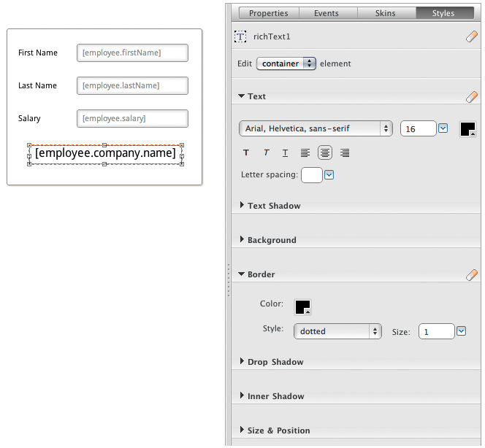
Task: Click the bold text formatting icon
Action: tap(246, 153)
